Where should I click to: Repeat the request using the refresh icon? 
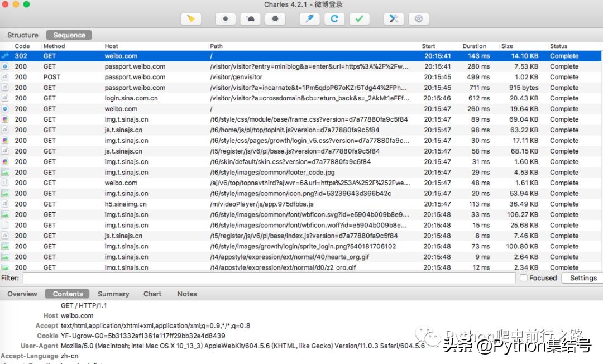(x=334, y=18)
